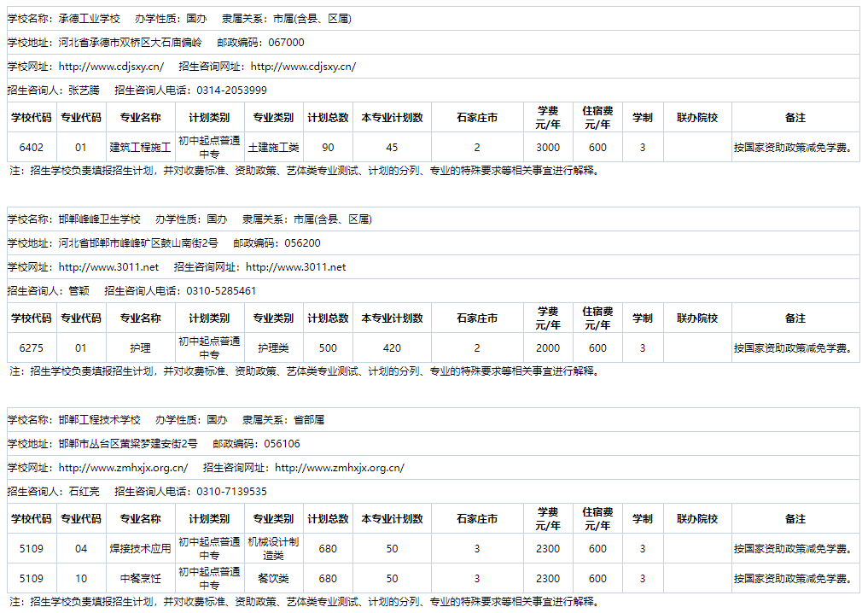Click the address line with 双桥区大石庙偏岭
Screen dimensions: 868x613
(434, 43)
